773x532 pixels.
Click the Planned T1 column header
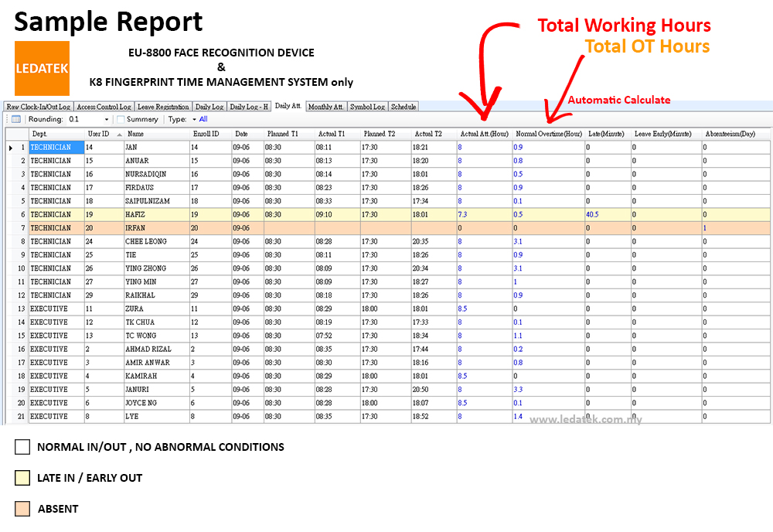(289, 134)
